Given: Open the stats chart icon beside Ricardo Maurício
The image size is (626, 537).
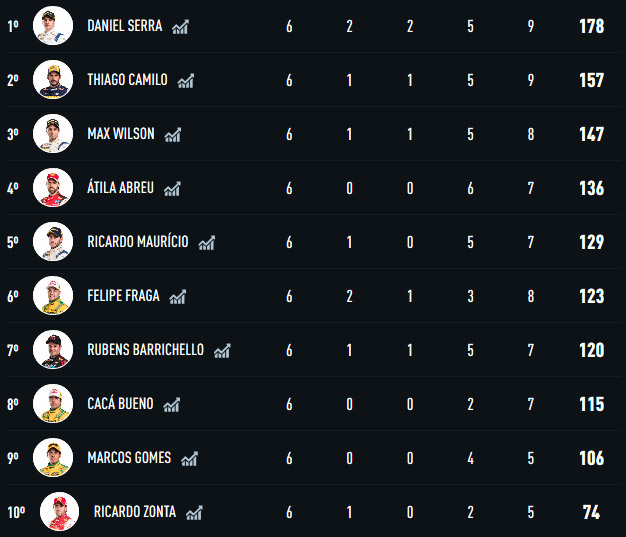Looking at the screenshot, I should click(207, 243).
